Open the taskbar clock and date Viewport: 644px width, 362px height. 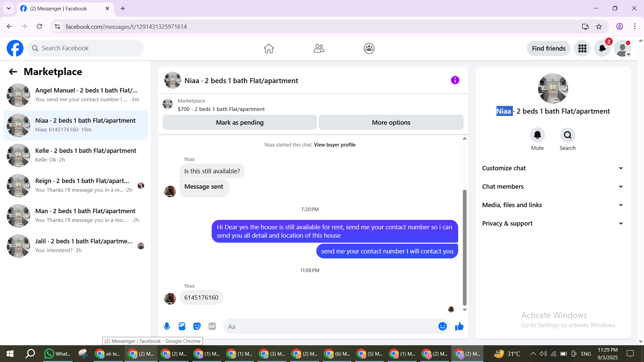(607, 354)
